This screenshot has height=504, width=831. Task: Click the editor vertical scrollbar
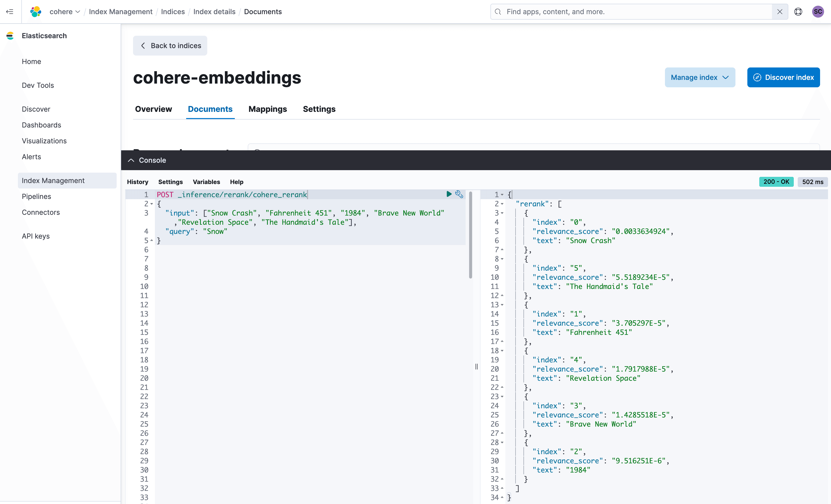(470, 235)
